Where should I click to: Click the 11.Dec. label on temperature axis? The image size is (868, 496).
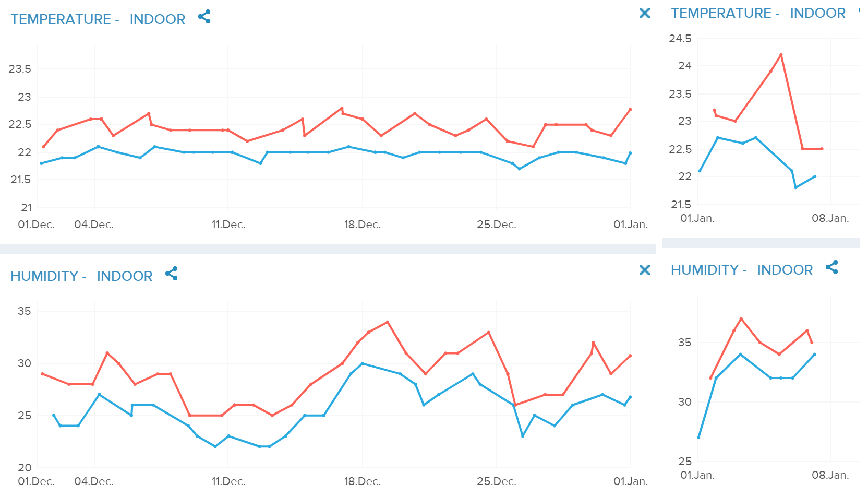point(228,225)
